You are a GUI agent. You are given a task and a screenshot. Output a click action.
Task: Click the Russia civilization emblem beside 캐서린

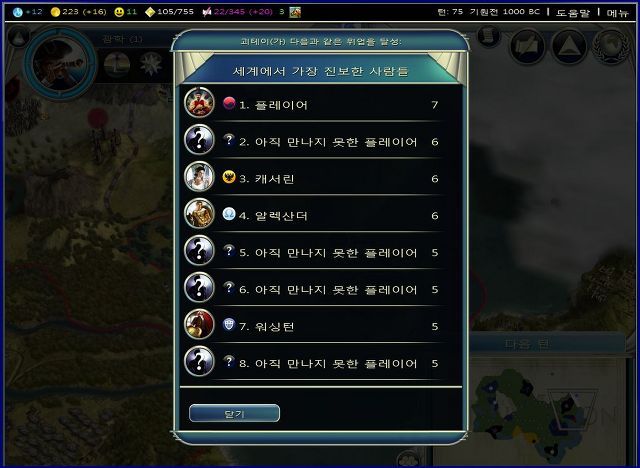tap(229, 177)
